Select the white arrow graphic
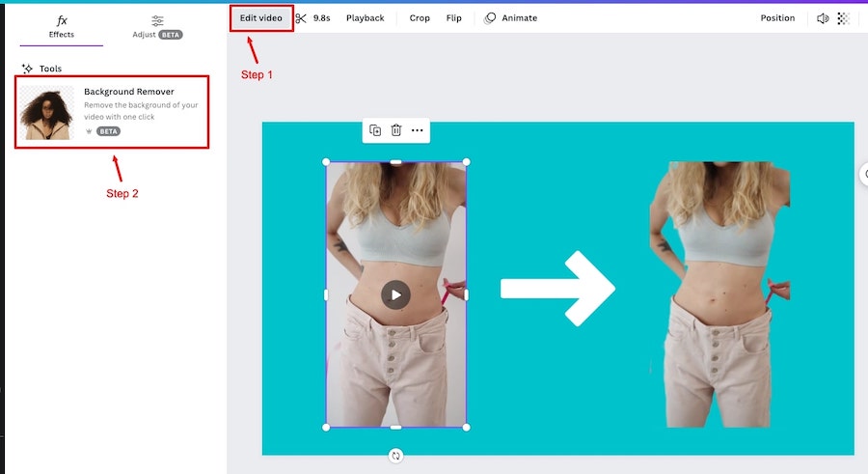Viewport: 868px width, 474px height. tap(557, 289)
